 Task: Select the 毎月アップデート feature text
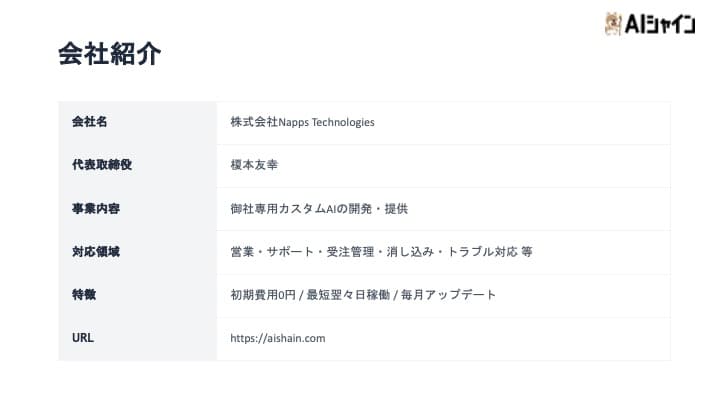coord(446,295)
